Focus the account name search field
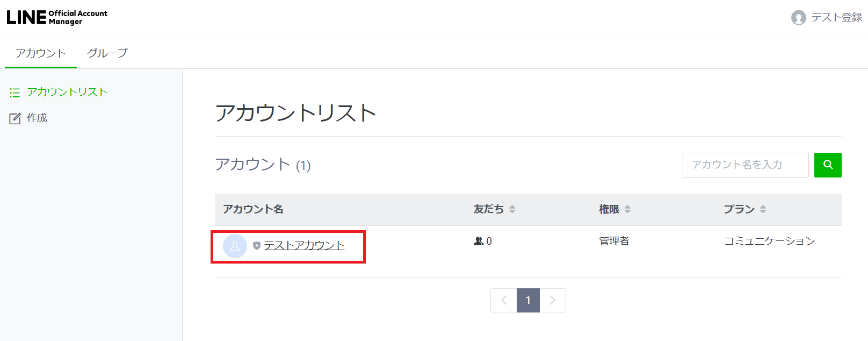Viewport: 868px width, 341px height. point(745,165)
